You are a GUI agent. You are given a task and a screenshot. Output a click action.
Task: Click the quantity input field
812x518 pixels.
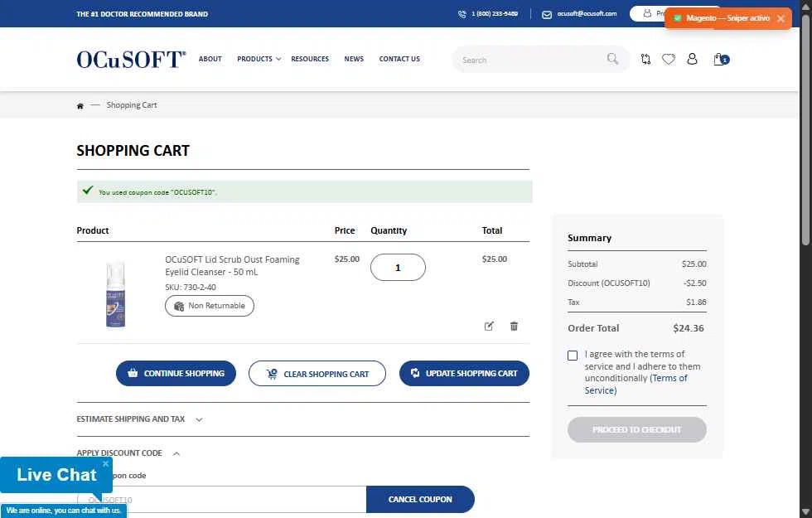click(x=398, y=268)
